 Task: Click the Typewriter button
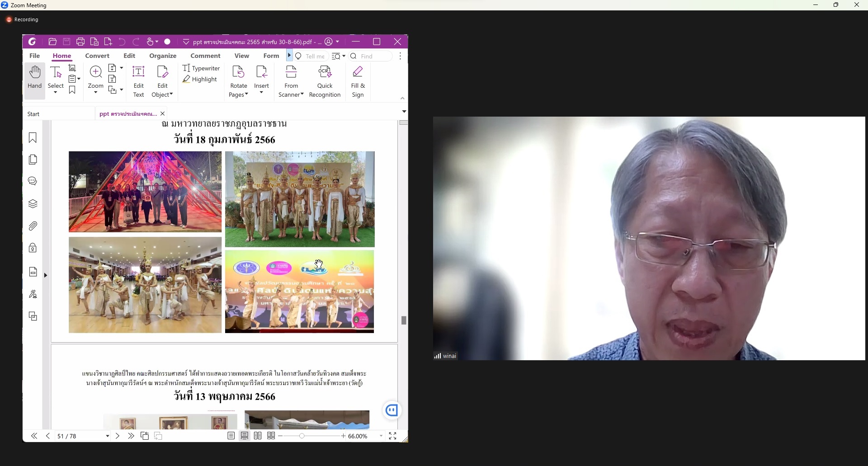(202, 69)
